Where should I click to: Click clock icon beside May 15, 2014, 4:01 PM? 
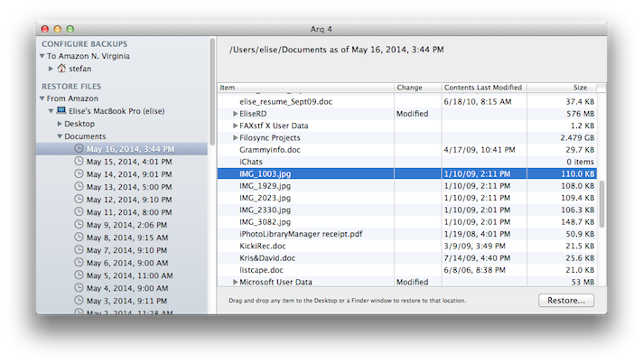pyautogui.click(x=79, y=161)
